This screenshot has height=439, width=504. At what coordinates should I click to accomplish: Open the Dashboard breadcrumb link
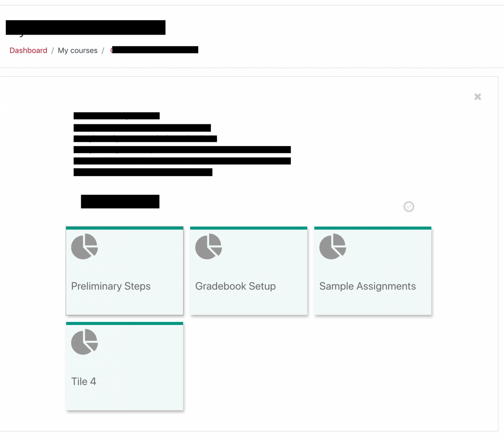(x=28, y=50)
